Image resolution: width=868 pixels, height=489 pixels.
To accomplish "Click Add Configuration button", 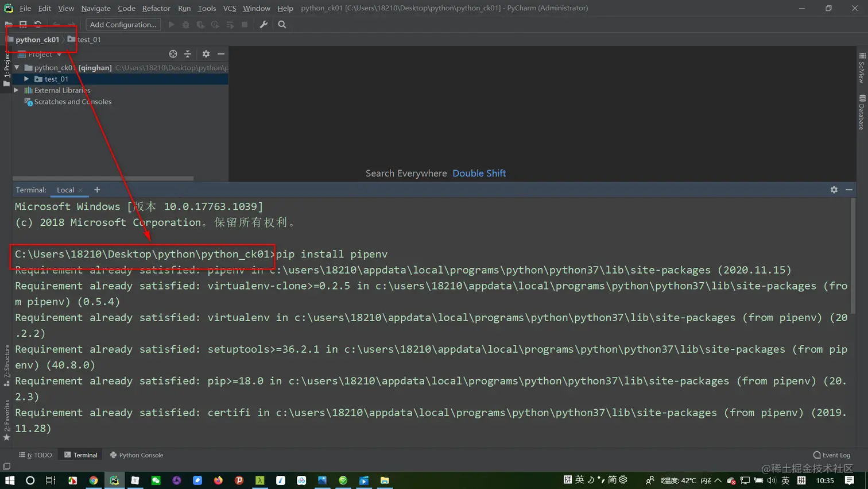I will pos(123,25).
